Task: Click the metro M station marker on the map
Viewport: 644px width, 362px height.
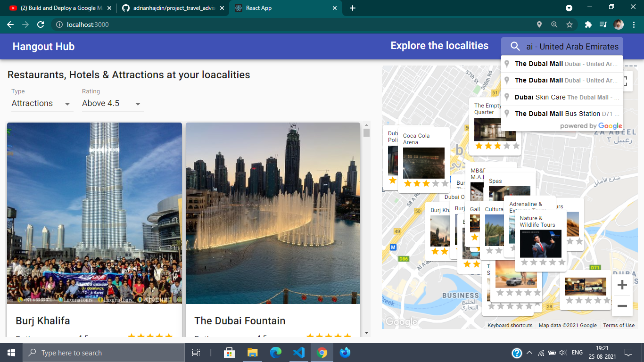Action: click(x=393, y=247)
